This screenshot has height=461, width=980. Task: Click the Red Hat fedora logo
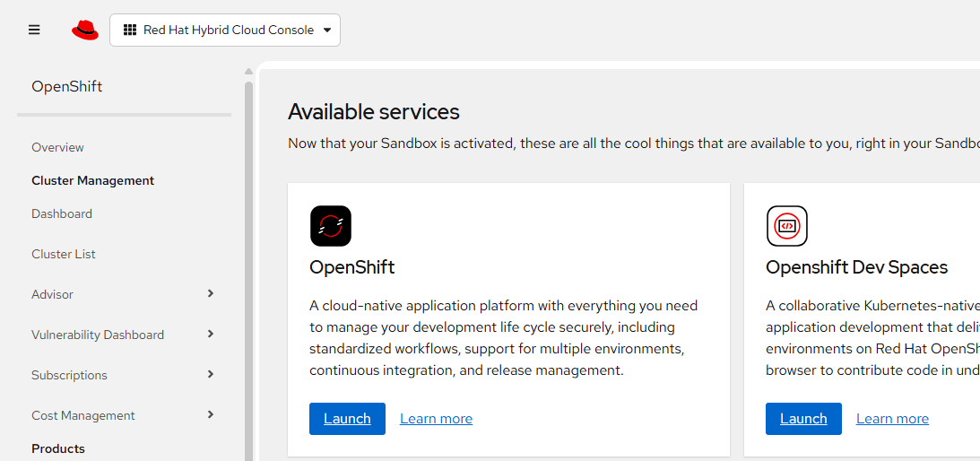85,30
